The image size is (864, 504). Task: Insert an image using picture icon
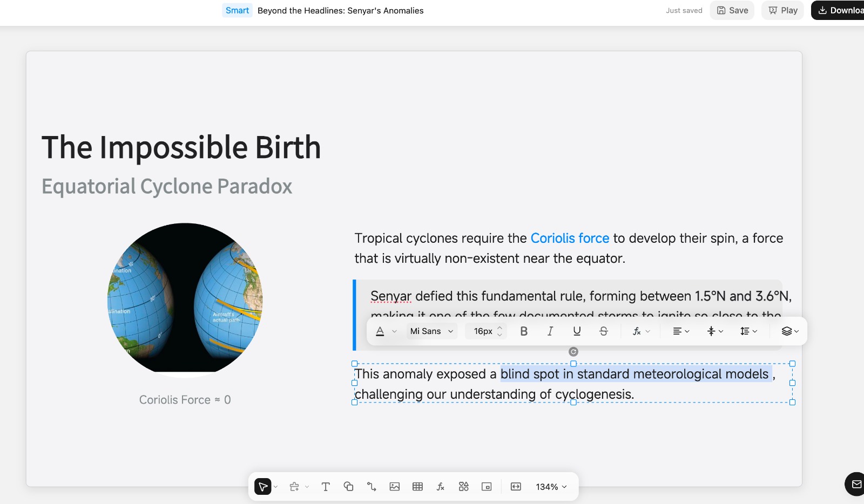[x=395, y=487]
